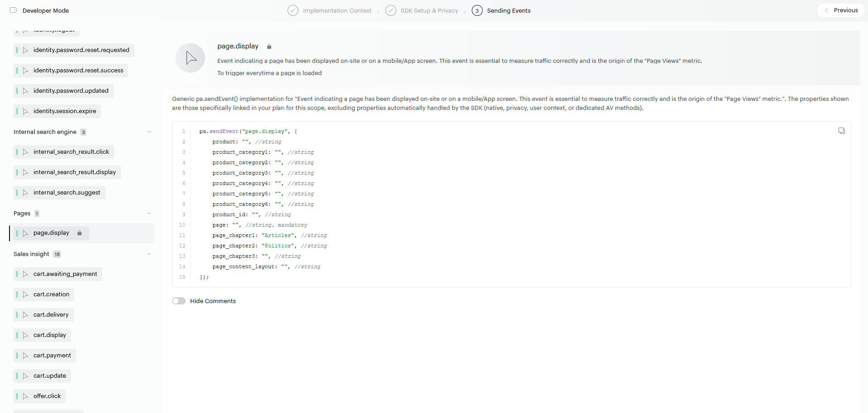The height and width of the screenshot is (413, 868).
Task: Toggle the Hide Comments switch
Action: point(179,301)
